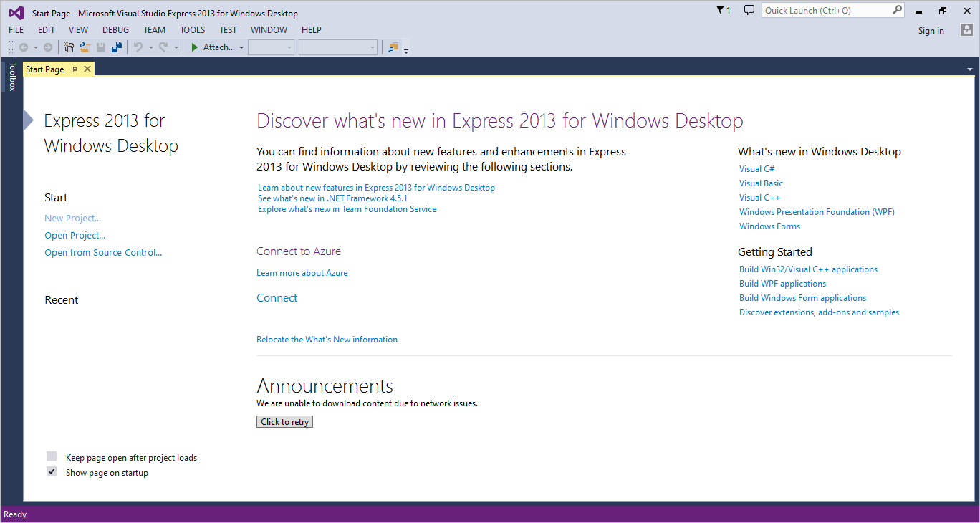
Task: Click the Redo toolbar icon
Action: 163,47
